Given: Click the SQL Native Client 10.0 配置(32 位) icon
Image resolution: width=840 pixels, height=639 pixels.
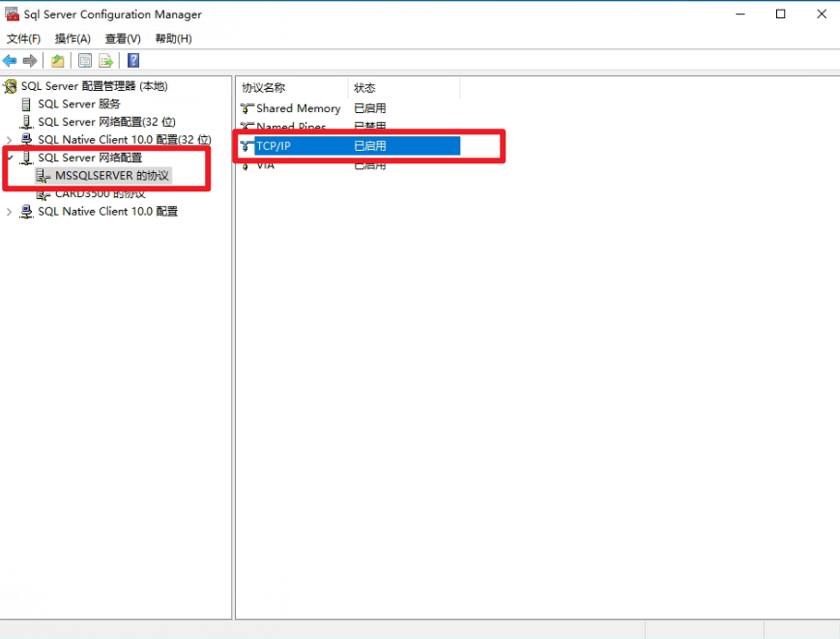Looking at the screenshot, I should tap(26, 140).
